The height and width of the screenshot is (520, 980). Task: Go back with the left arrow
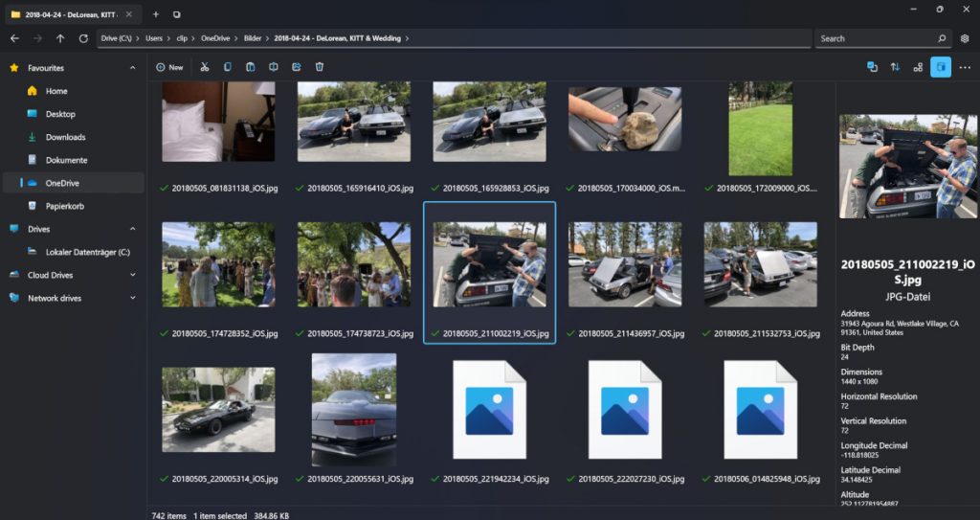coord(14,38)
